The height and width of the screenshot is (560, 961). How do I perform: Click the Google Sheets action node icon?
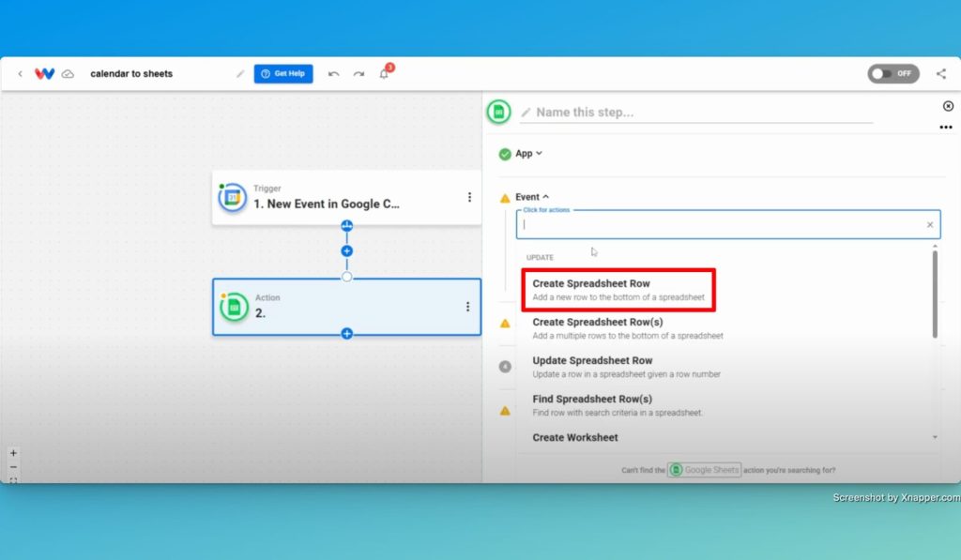tap(234, 307)
